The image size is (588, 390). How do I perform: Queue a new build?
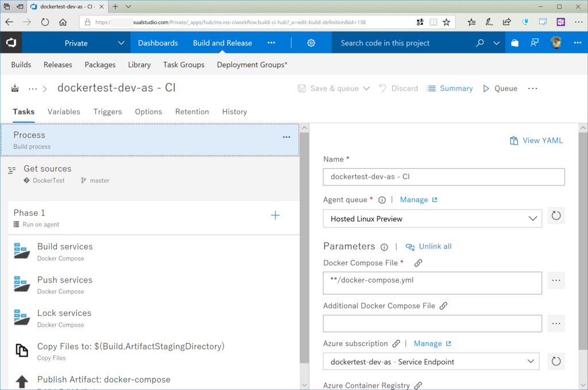pos(500,88)
